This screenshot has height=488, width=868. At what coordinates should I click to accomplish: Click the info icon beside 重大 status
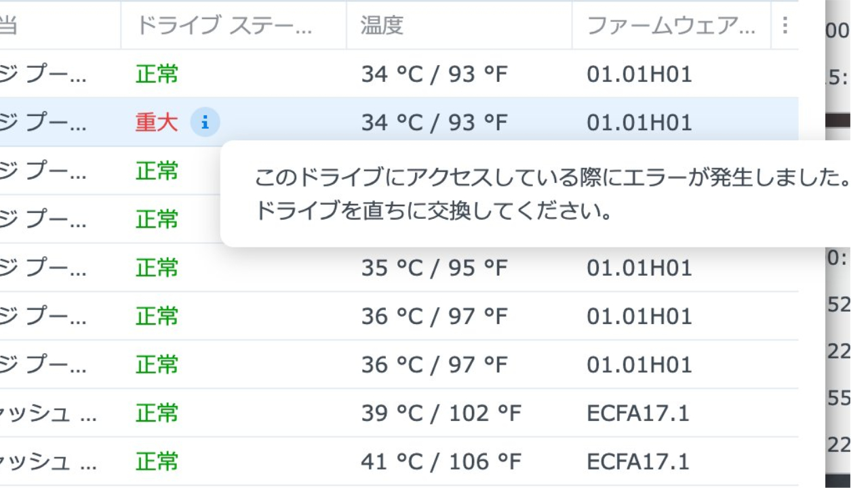point(205,123)
